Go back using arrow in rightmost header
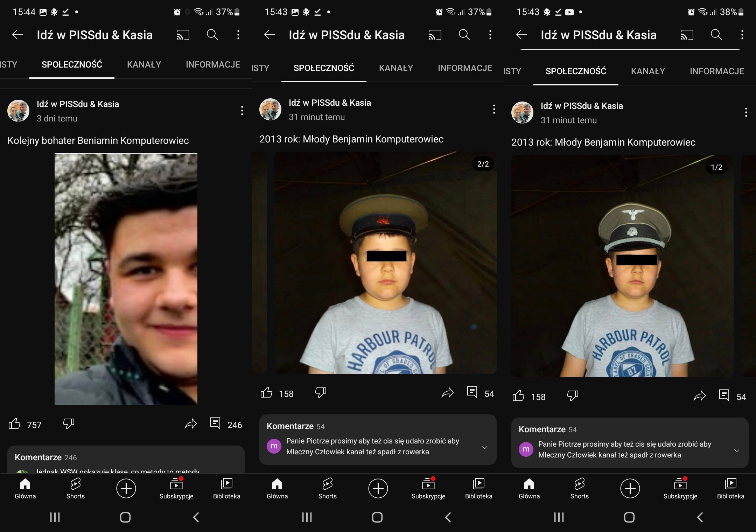Image resolution: width=756 pixels, height=532 pixels. point(521,35)
